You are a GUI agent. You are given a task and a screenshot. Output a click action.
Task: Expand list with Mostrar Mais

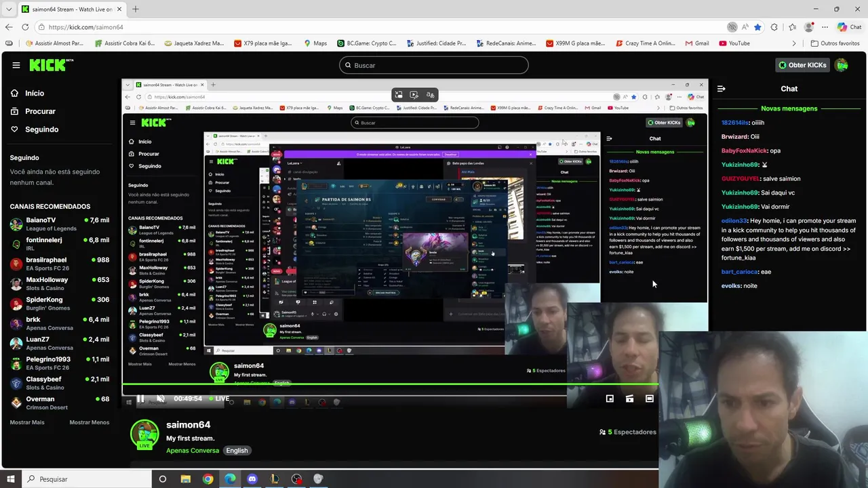coord(27,422)
